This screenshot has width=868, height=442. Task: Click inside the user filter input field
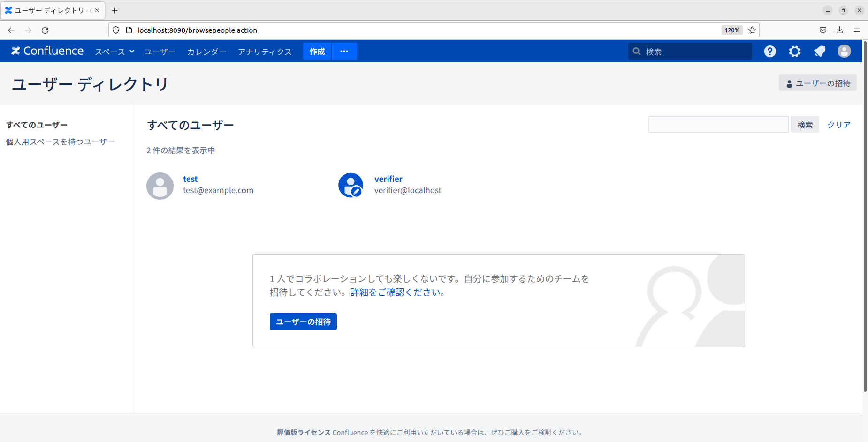click(x=718, y=124)
